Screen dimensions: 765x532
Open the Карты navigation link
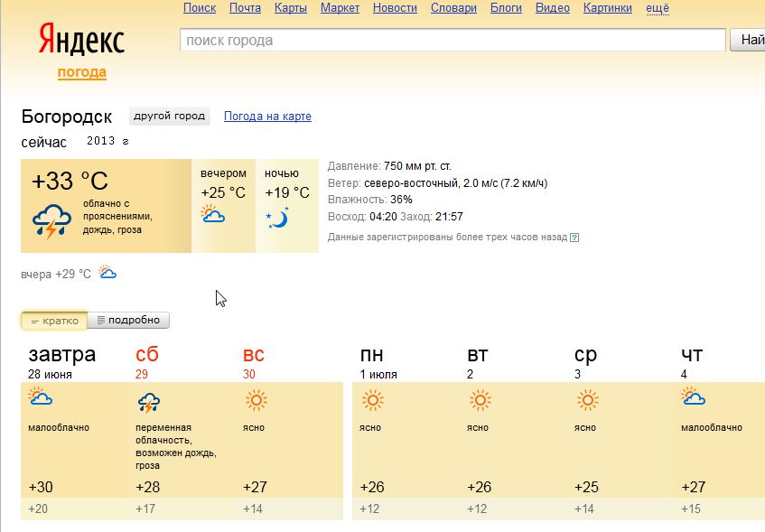[x=291, y=8]
